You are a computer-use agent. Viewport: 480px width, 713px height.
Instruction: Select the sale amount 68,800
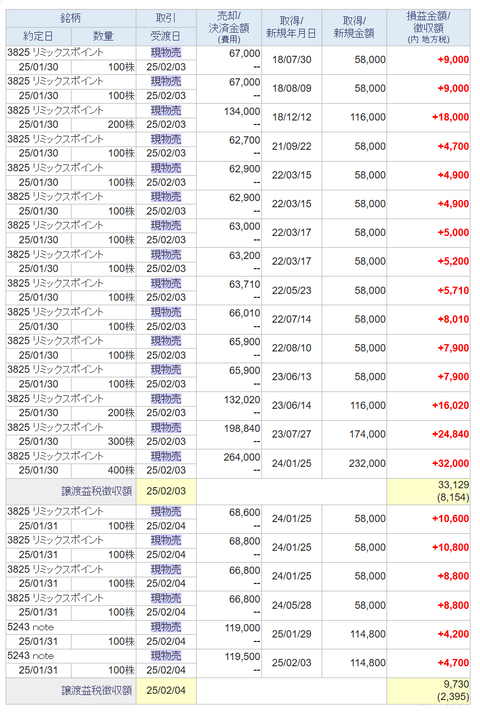245,541
